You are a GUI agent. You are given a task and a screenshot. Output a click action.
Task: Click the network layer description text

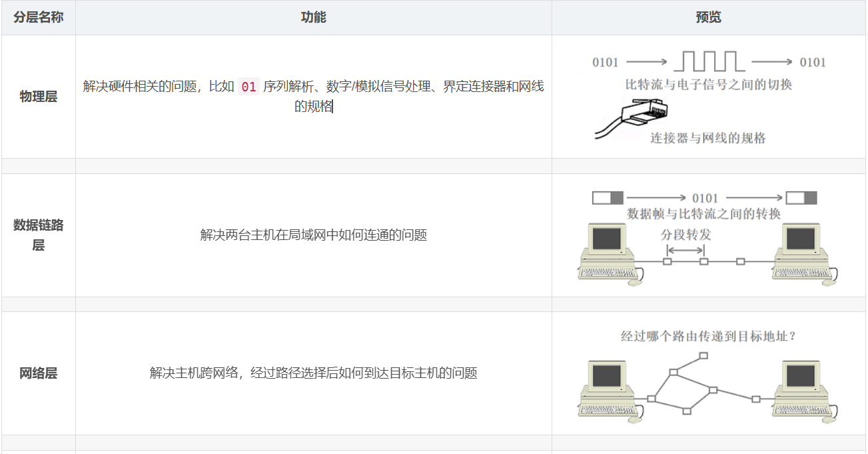314,373
